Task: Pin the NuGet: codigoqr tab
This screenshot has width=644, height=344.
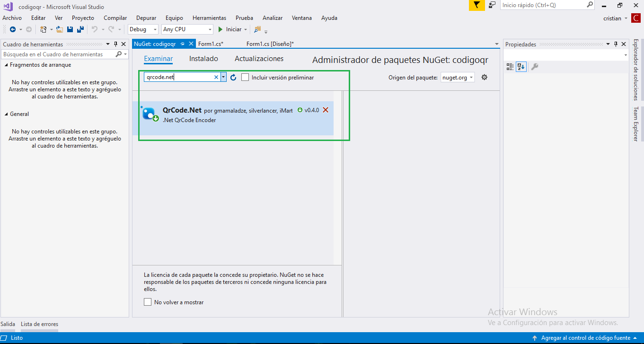Action: point(183,44)
